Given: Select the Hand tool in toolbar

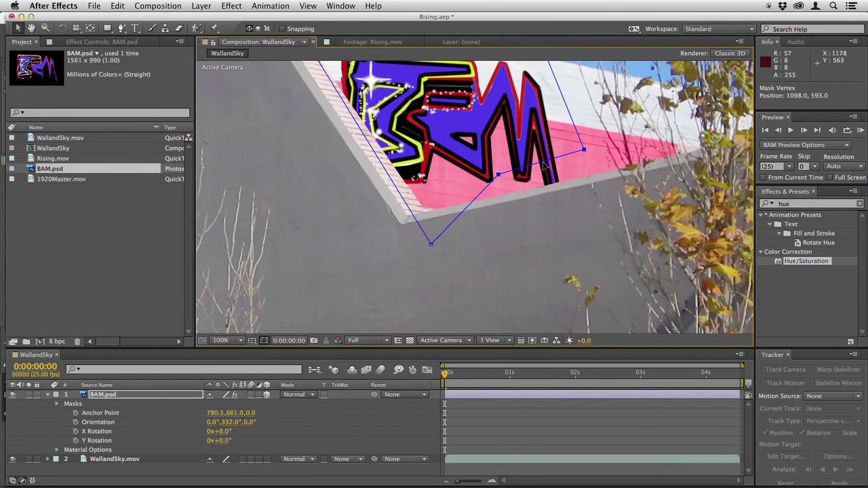Looking at the screenshot, I should click(x=31, y=28).
